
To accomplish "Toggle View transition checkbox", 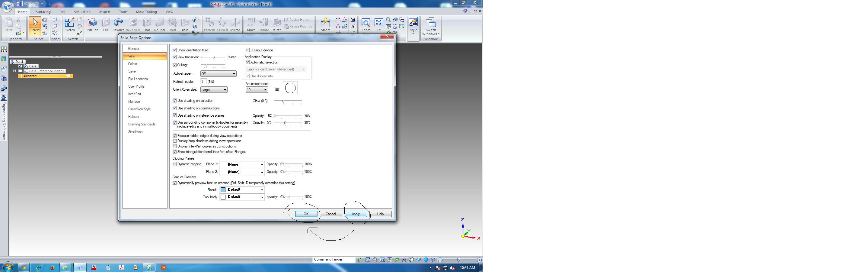I will [x=174, y=57].
